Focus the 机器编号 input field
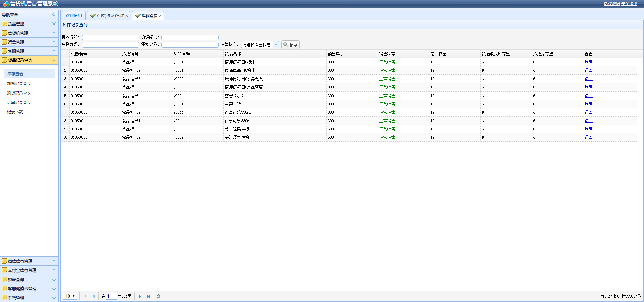The width and height of the screenshot is (644, 302). [110, 37]
